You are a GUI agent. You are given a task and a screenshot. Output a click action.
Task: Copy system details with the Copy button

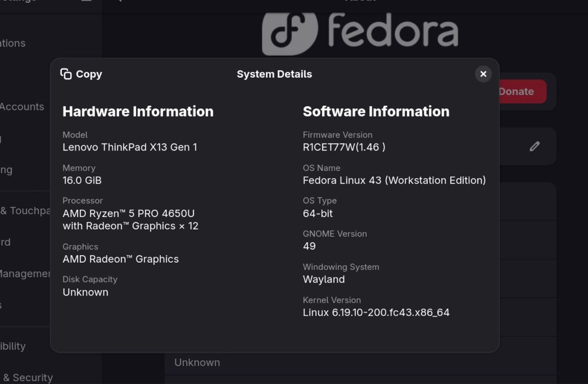pos(81,74)
